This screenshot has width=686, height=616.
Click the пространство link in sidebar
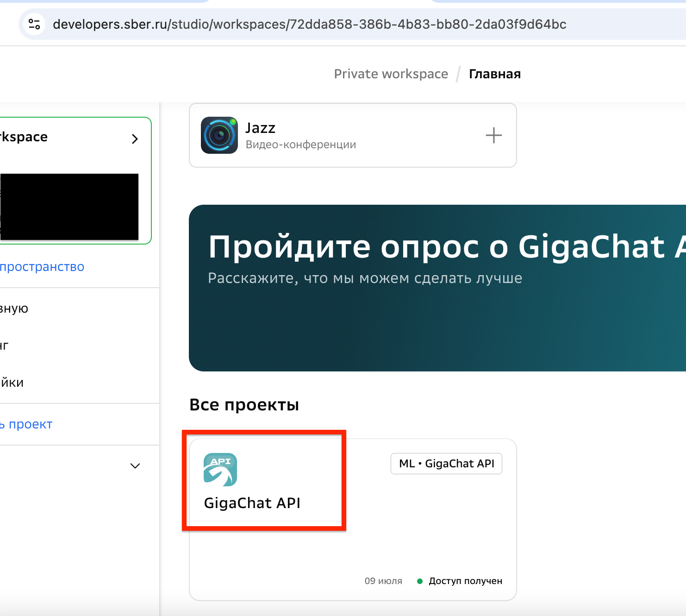[x=42, y=267]
